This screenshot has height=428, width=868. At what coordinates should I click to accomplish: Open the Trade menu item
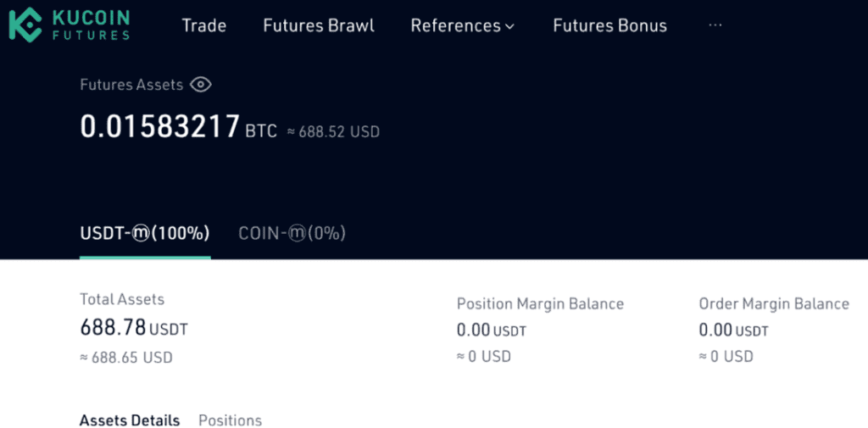[x=204, y=25]
